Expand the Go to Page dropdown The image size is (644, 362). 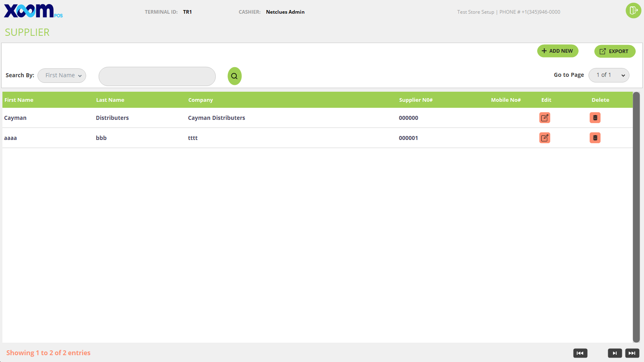pos(609,75)
